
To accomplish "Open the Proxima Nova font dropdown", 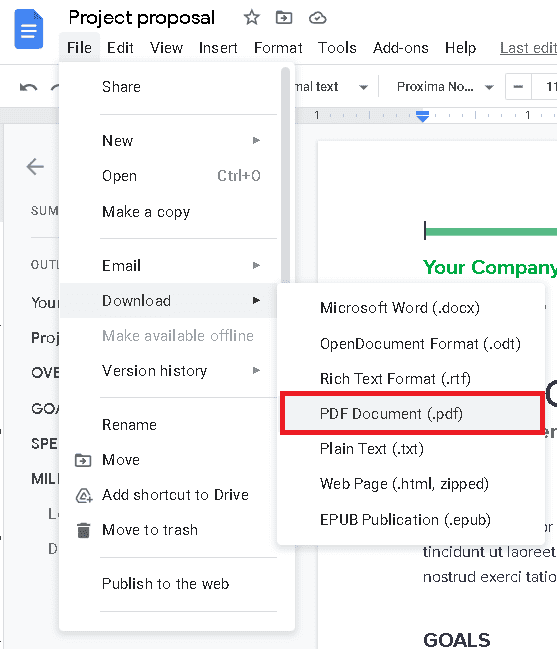I will coord(445,87).
